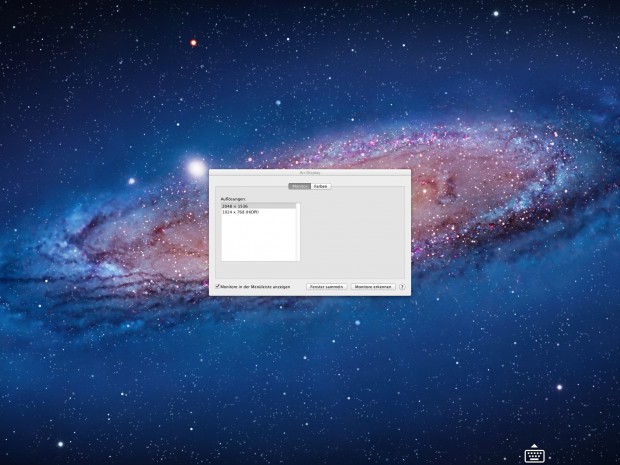Switch to the Monitor tab
Screen dimensions: 620x465
tap(299, 186)
